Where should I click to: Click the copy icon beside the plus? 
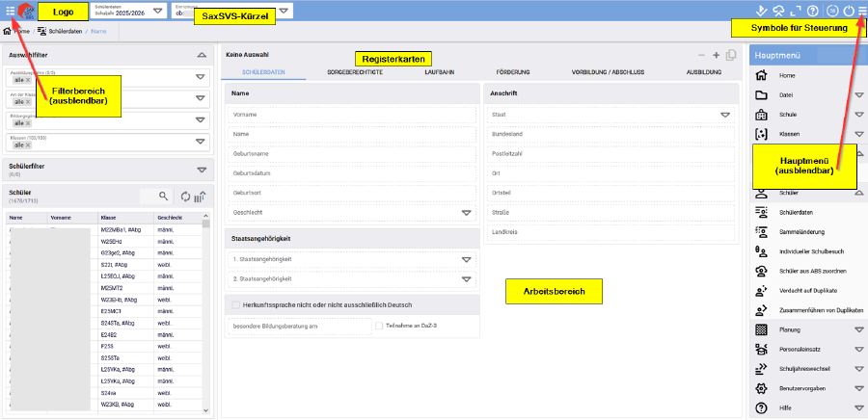click(731, 56)
